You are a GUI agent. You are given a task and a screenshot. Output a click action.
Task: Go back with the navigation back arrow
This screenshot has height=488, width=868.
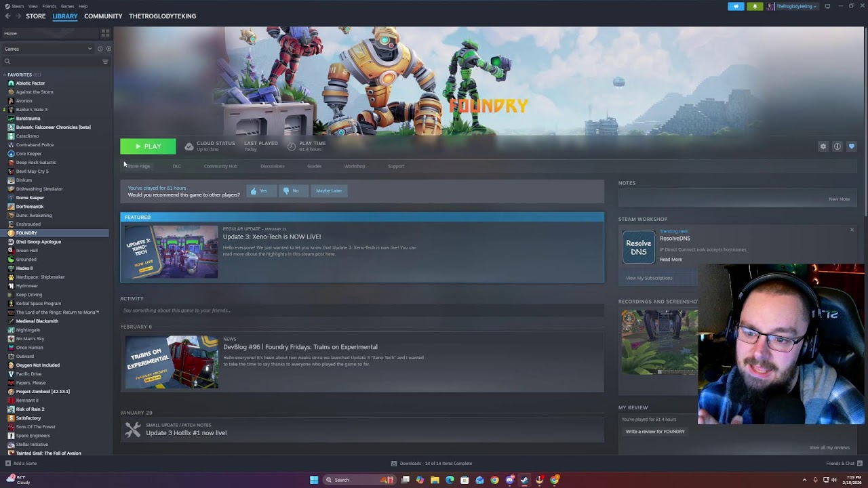pos(8,16)
